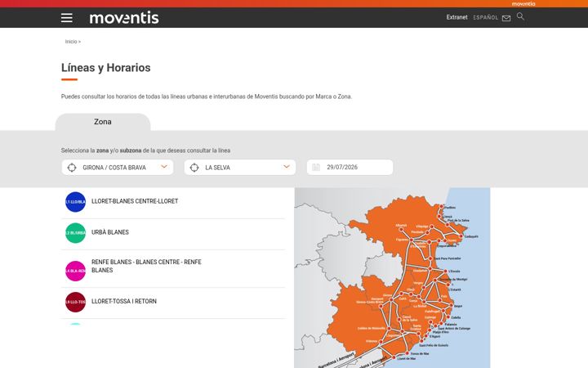Image resolution: width=588 pixels, height=368 pixels.
Task: Open the hamburger menu
Action: click(67, 18)
